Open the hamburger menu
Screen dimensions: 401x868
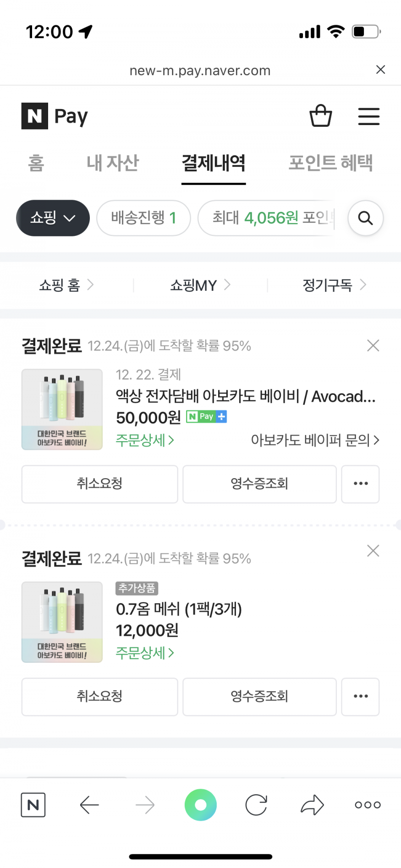click(368, 116)
